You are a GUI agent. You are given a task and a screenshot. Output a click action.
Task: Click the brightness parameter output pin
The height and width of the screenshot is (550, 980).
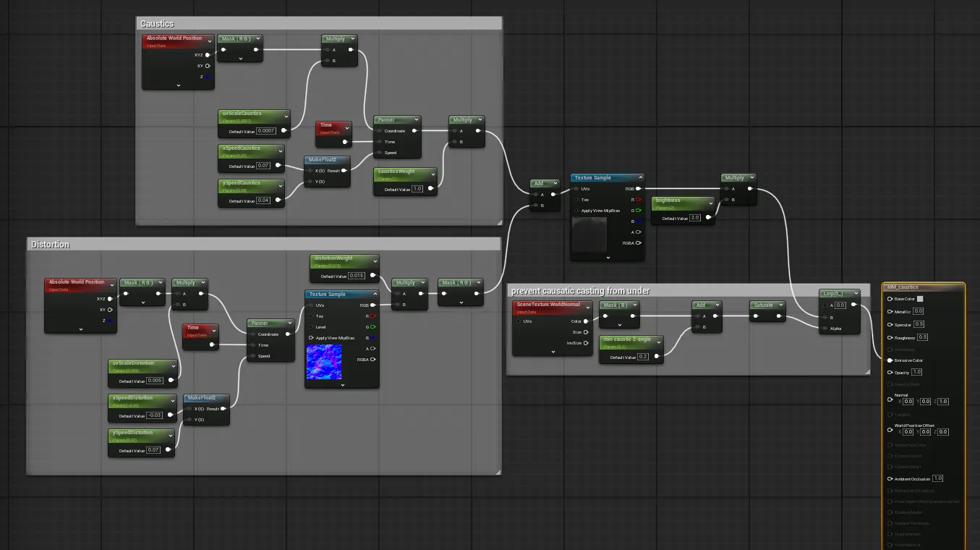tap(708, 217)
